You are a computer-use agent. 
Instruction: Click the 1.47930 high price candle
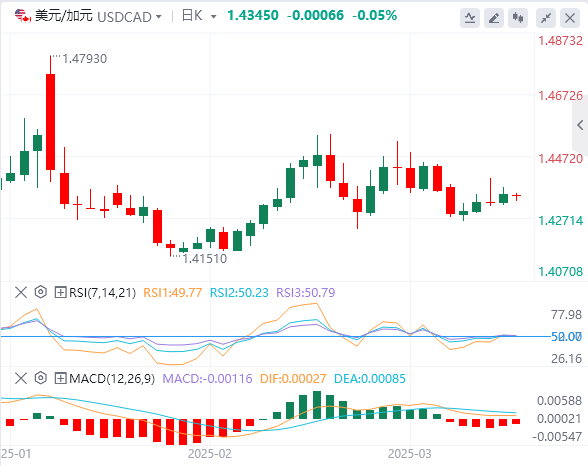[51, 119]
